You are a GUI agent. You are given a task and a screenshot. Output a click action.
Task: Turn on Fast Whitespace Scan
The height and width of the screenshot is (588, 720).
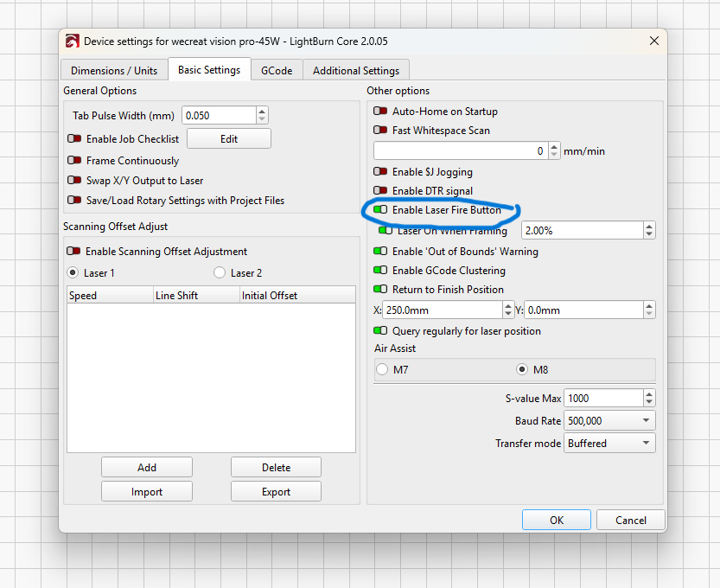click(380, 131)
